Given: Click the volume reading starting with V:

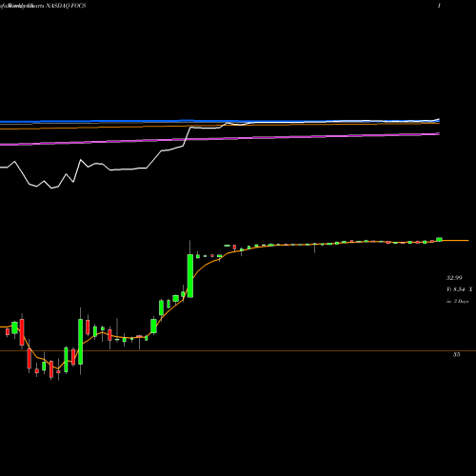Looking at the screenshot, I should [460, 289].
